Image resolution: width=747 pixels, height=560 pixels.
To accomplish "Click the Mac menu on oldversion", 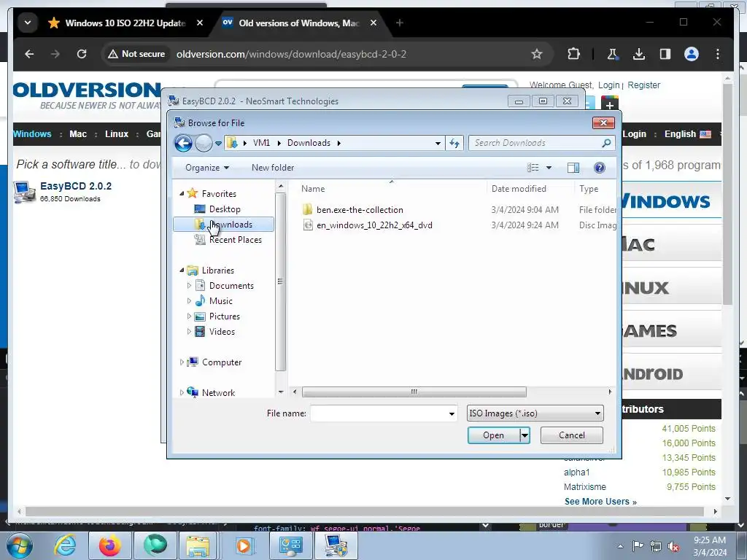I will 78,134.
